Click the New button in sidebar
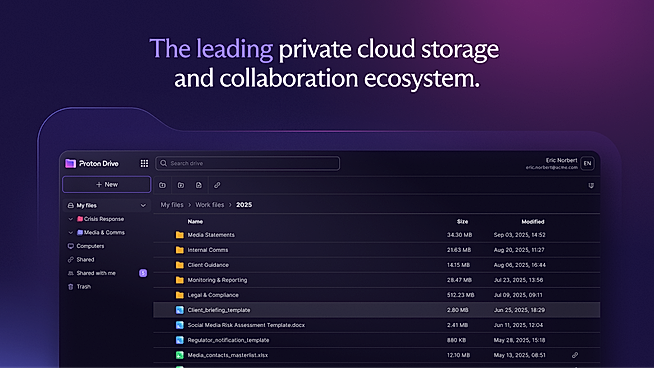The height and width of the screenshot is (368, 654). (x=107, y=184)
